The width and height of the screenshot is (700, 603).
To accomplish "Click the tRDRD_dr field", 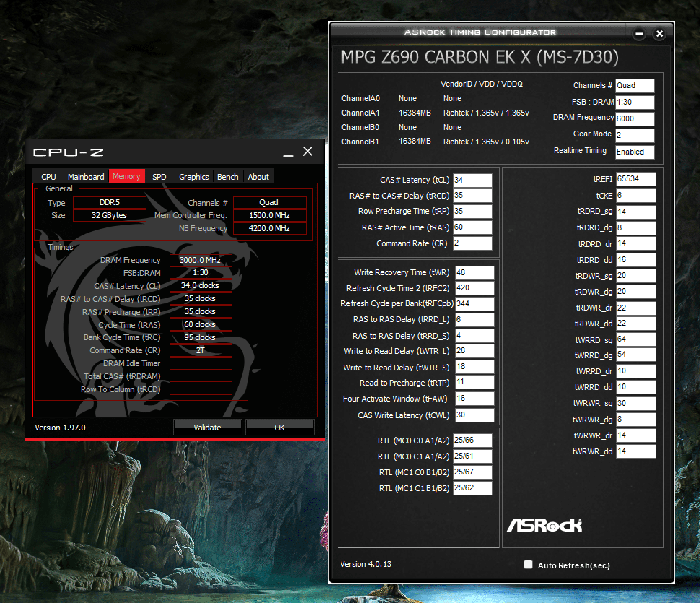I will coord(636,243).
